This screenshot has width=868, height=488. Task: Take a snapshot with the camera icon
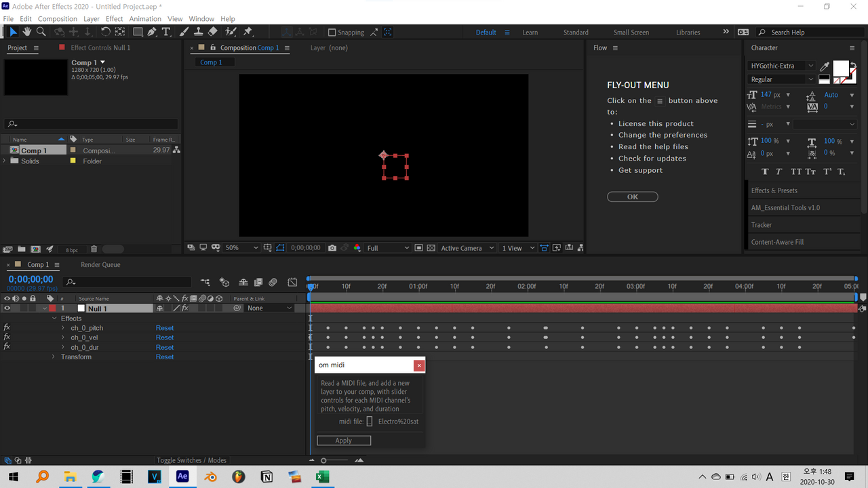332,248
